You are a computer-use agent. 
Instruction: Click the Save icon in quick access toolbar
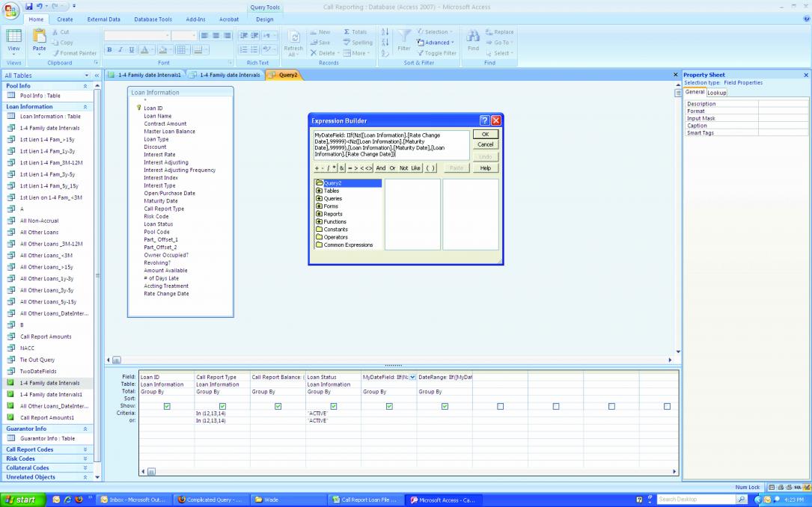[x=29, y=6]
